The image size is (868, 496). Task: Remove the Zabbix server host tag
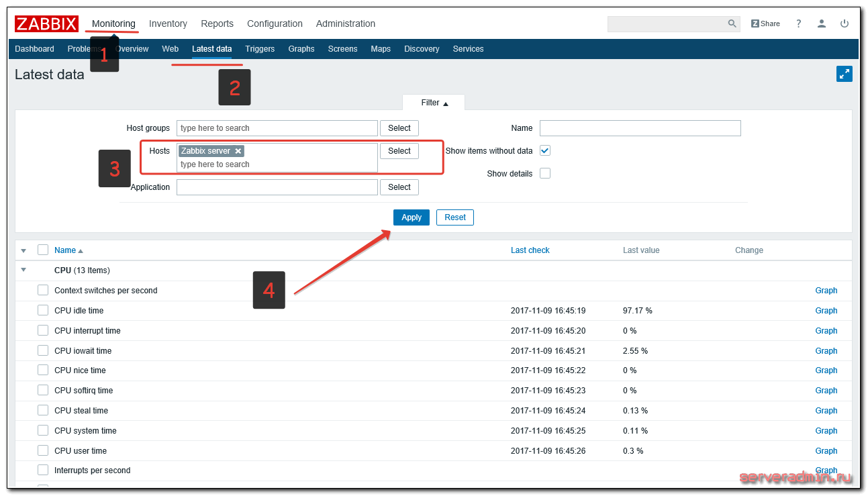pos(238,151)
